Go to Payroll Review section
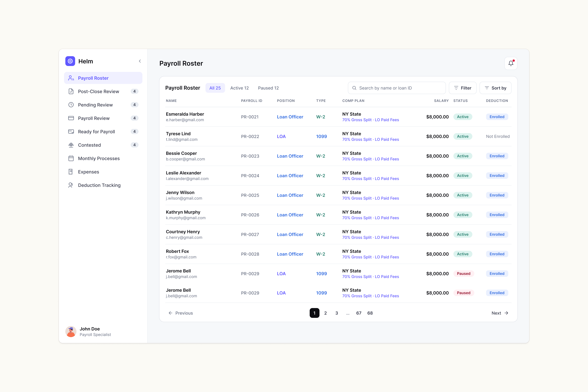The width and height of the screenshot is (588, 392). point(103,118)
